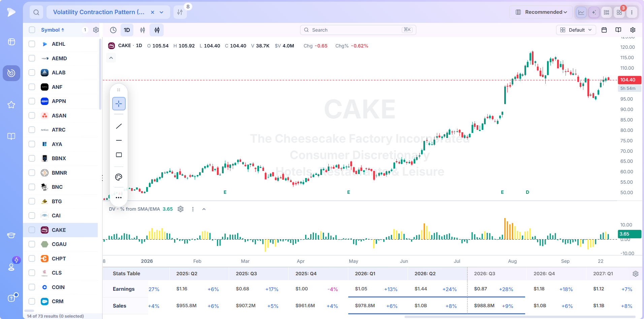This screenshot has width=644, height=319.
Task: Select the rectangle drawing tool
Action: coord(119,155)
